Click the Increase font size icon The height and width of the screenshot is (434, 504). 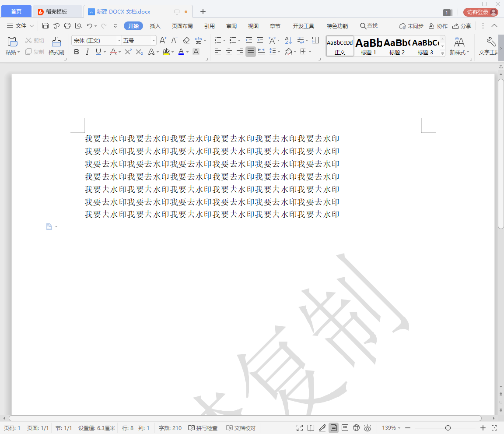click(x=163, y=40)
